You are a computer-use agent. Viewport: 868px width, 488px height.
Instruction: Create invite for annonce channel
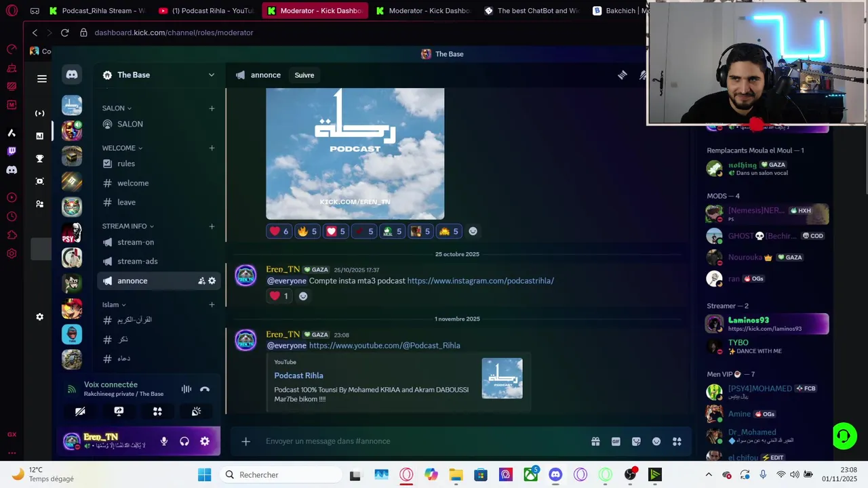(201, 281)
